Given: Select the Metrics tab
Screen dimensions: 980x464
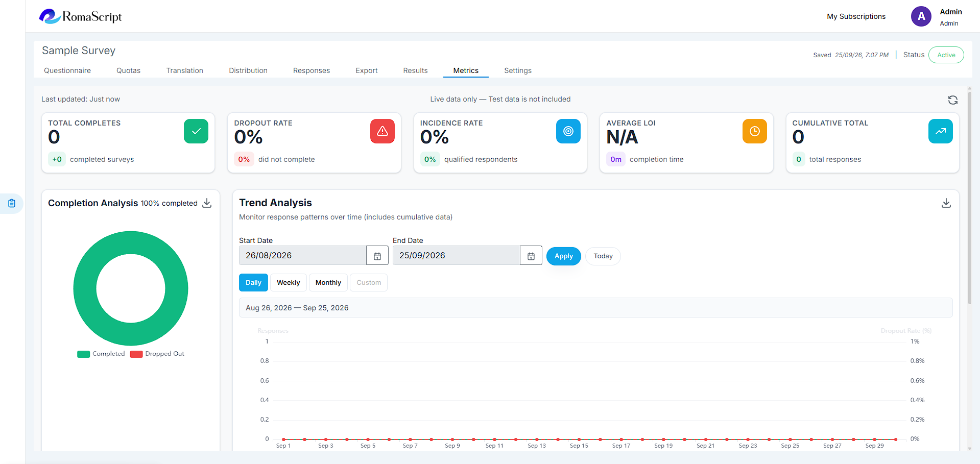Looking at the screenshot, I should (x=466, y=70).
